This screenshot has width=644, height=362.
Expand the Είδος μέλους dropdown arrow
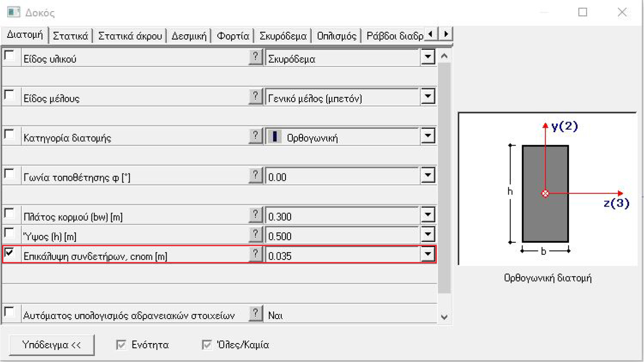point(428,97)
